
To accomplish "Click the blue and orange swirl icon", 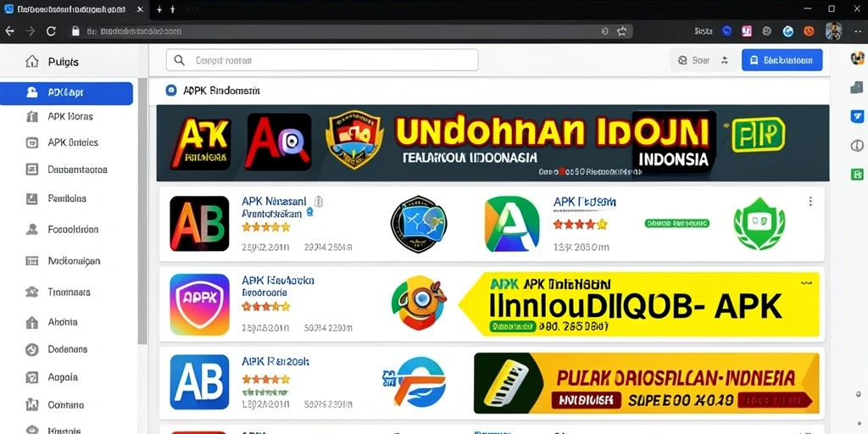I will [x=415, y=381].
